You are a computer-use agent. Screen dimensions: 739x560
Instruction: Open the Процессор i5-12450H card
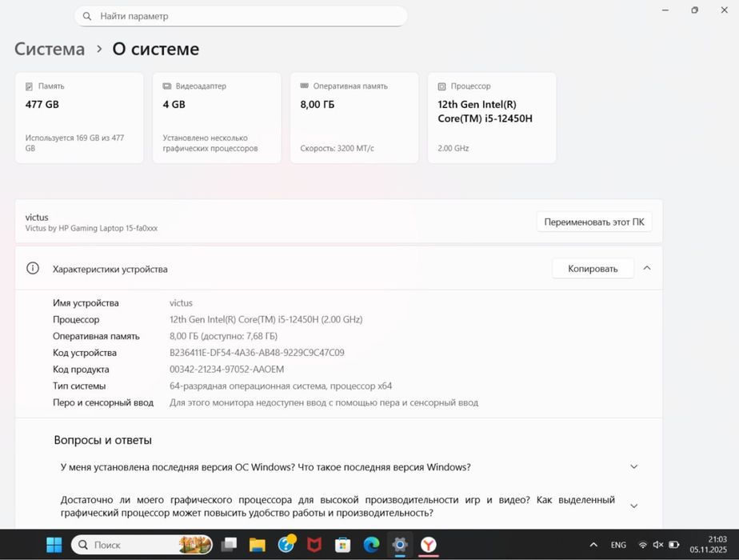492,118
